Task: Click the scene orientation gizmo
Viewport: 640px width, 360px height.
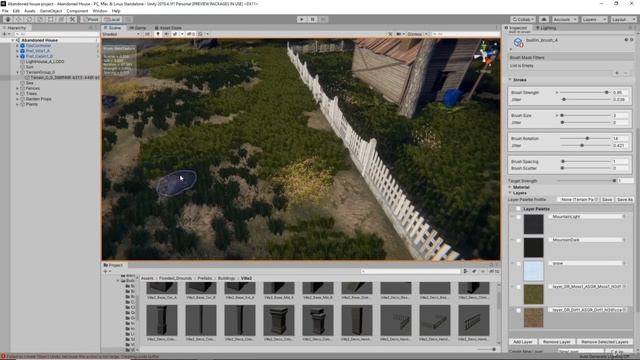Action: [x=485, y=53]
